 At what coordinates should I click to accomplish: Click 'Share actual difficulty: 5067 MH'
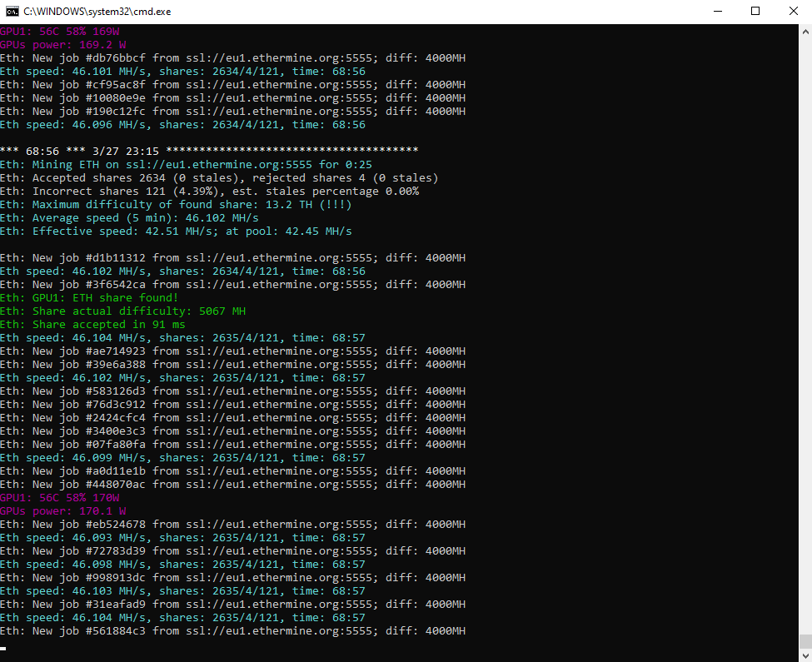click(122, 311)
